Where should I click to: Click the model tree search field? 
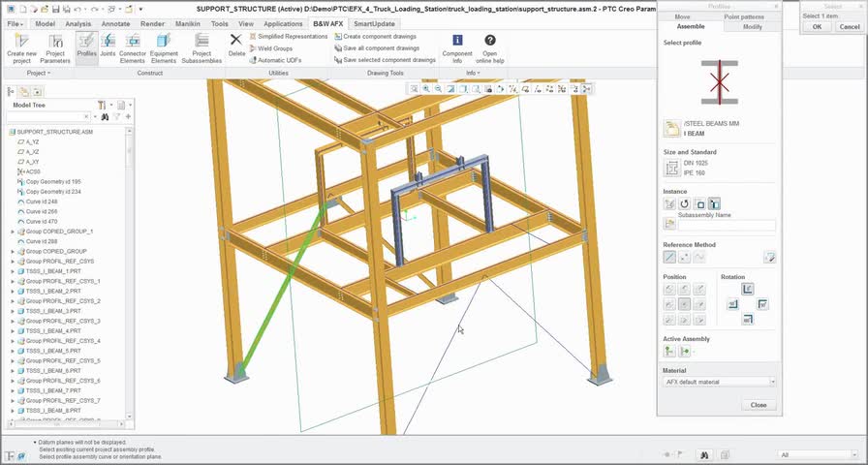48,117
